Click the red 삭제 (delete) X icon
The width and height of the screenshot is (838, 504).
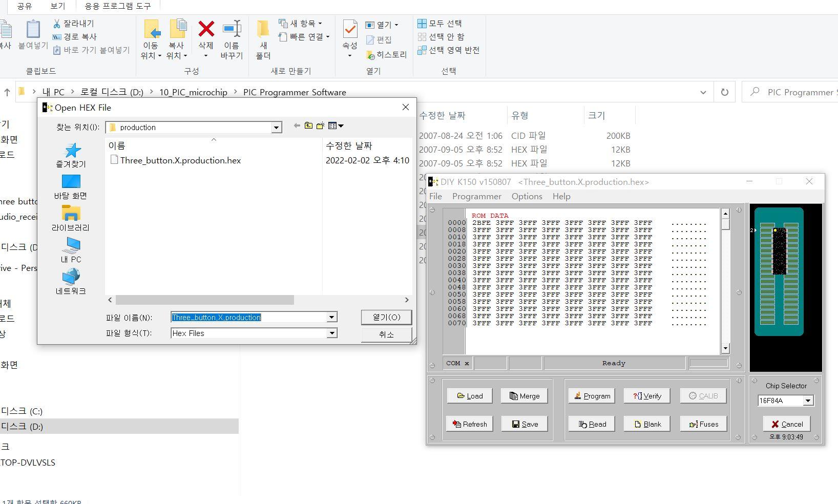pyautogui.click(x=206, y=29)
